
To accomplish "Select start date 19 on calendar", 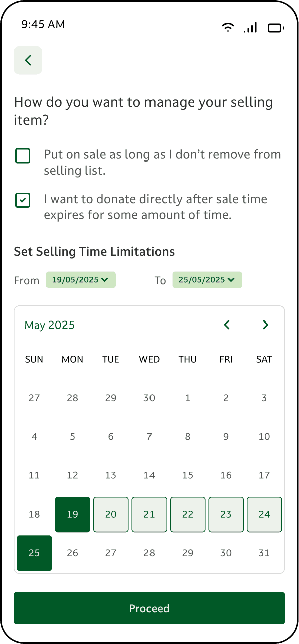I will [73, 514].
